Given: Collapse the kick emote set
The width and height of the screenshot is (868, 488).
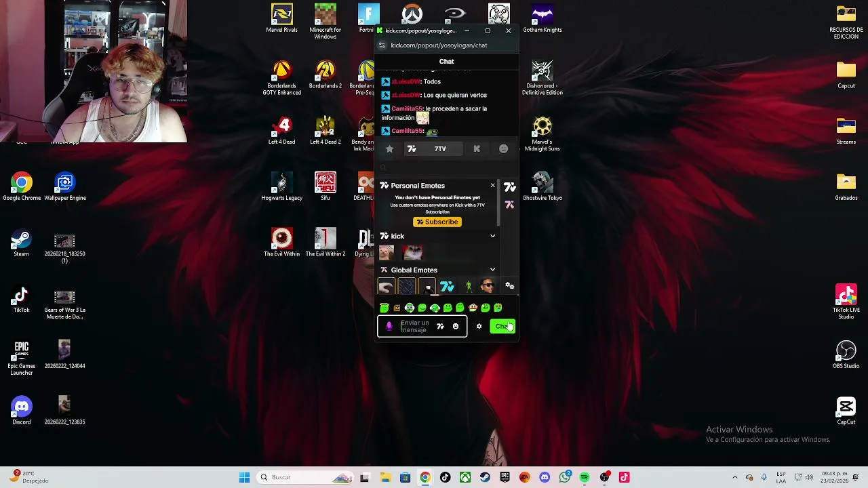Looking at the screenshot, I should coord(492,236).
